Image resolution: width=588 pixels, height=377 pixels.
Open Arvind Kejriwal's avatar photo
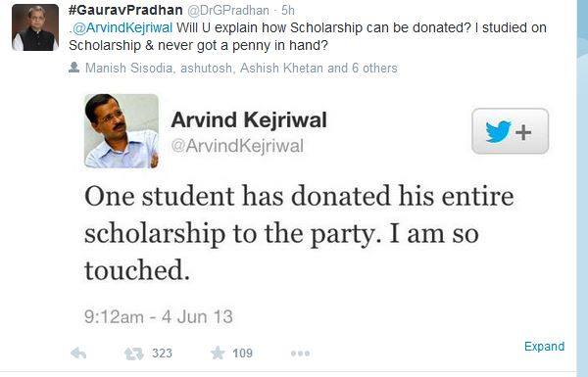[x=122, y=131]
